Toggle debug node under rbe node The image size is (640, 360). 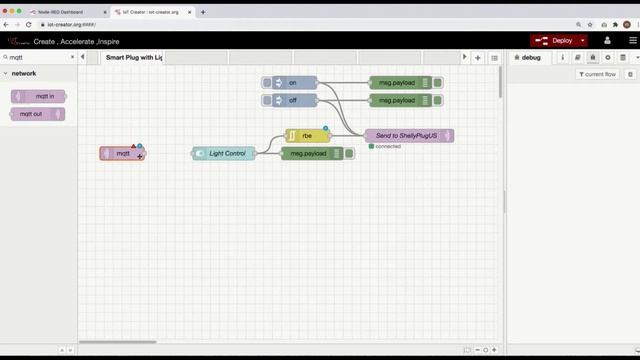pos(349,153)
